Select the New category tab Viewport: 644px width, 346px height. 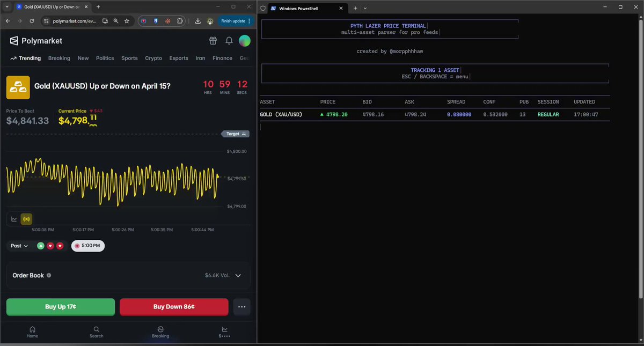[x=83, y=58]
